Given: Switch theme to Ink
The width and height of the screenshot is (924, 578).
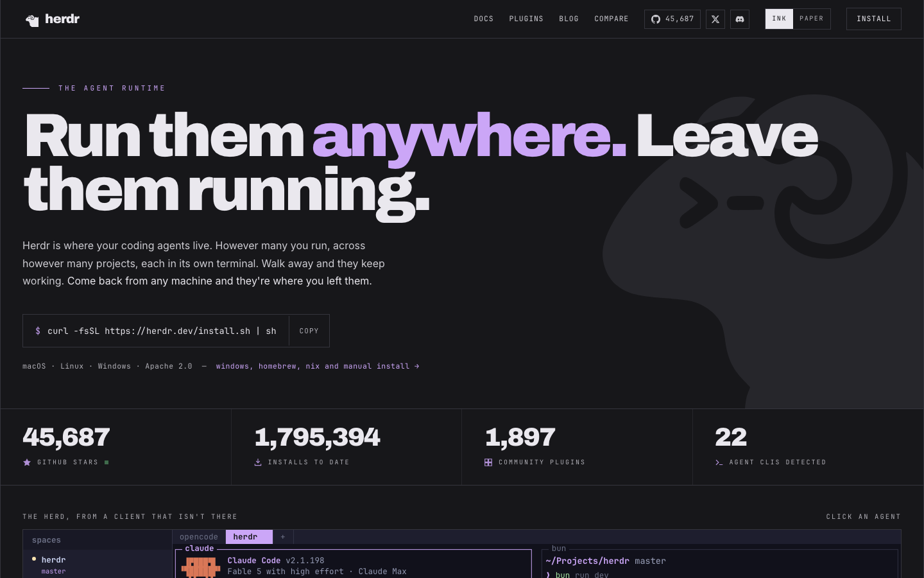Looking at the screenshot, I should (x=779, y=19).
